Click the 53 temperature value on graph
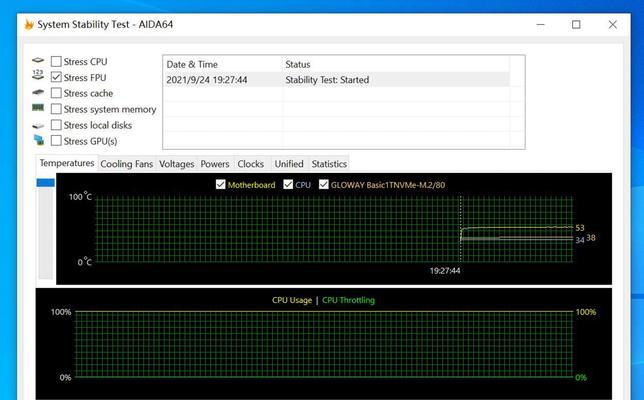Image resolution: width=644 pixels, height=400 pixels. click(580, 228)
